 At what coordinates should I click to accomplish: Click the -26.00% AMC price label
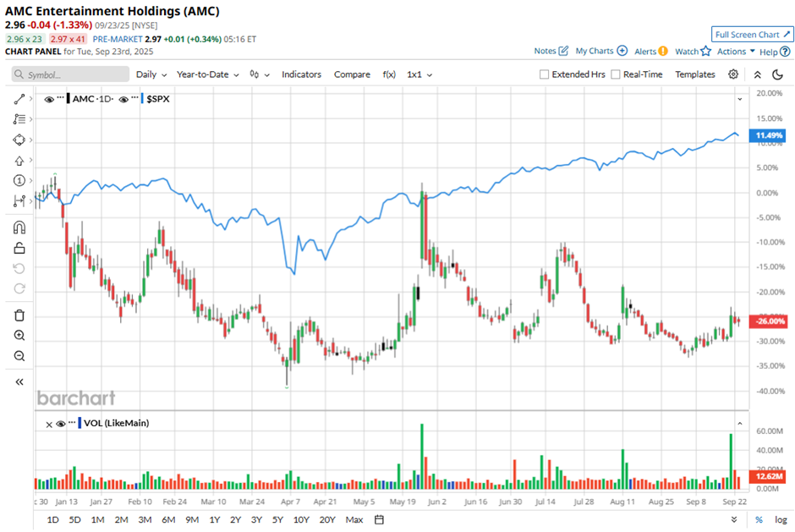pyautogui.click(x=768, y=321)
